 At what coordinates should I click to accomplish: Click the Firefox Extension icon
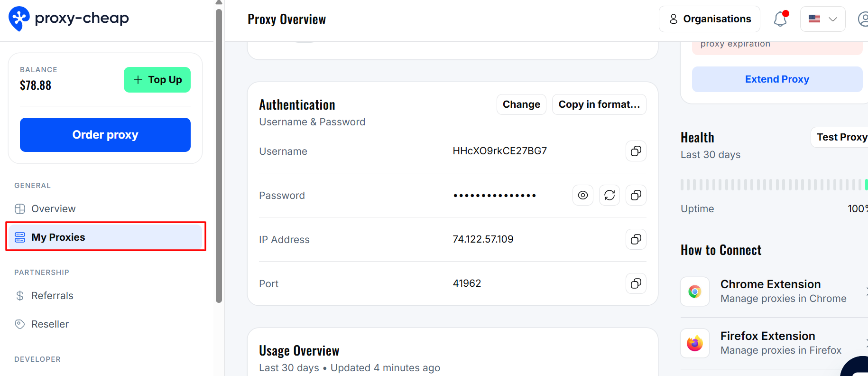coord(695,343)
